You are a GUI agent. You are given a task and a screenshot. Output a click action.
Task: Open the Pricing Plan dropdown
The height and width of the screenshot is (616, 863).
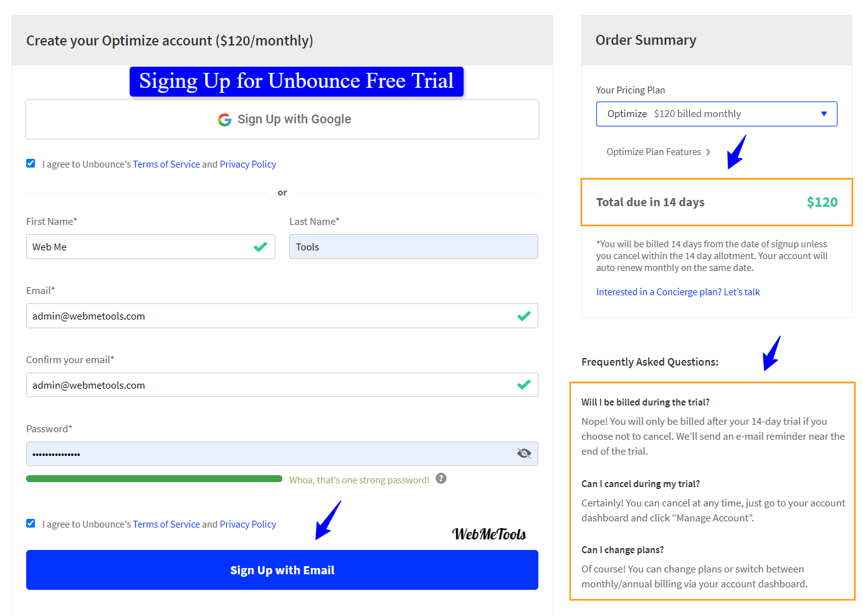(x=717, y=114)
